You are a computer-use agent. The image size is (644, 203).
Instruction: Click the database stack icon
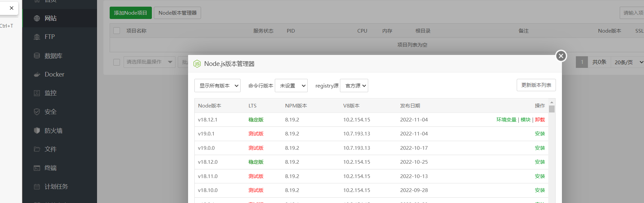point(37,56)
